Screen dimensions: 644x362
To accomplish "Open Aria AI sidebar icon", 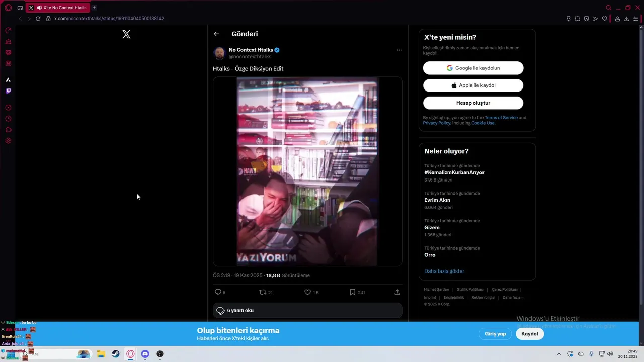I will [x=8, y=80].
